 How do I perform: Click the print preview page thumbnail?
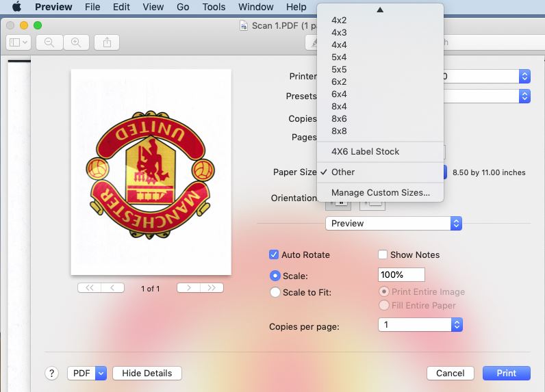pyautogui.click(x=151, y=172)
